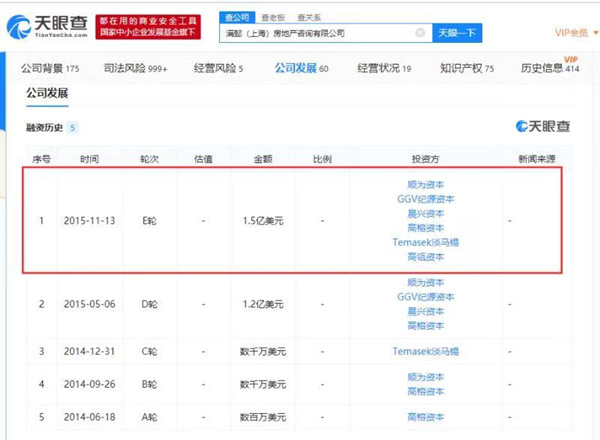Select the 经营状况 tab
This screenshot has width=600, height=440.
tap(384, 69)
